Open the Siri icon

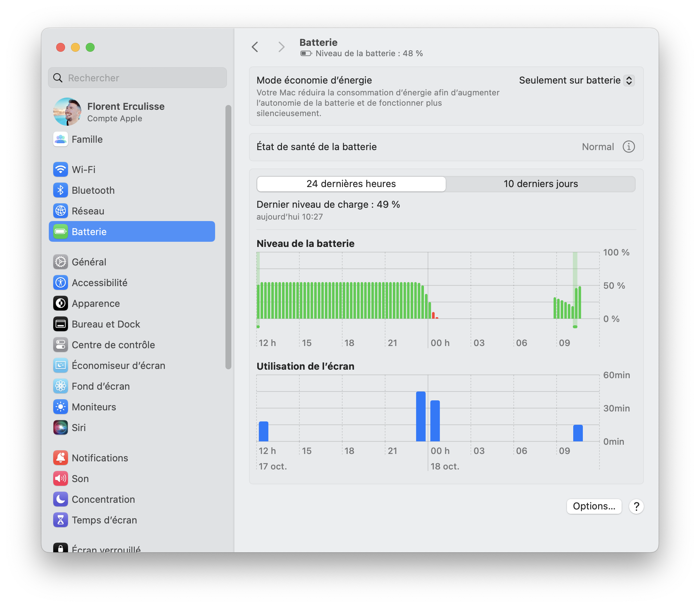(x=61, y=428)
